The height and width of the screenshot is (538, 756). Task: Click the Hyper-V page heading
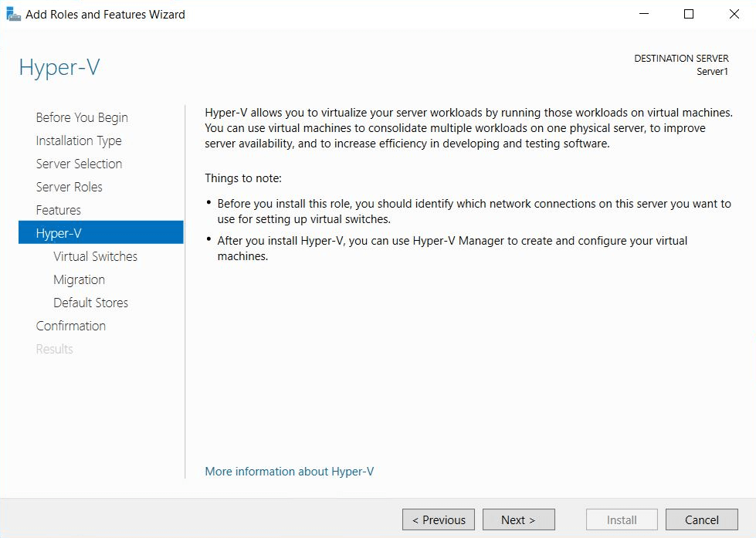[59, 68]
